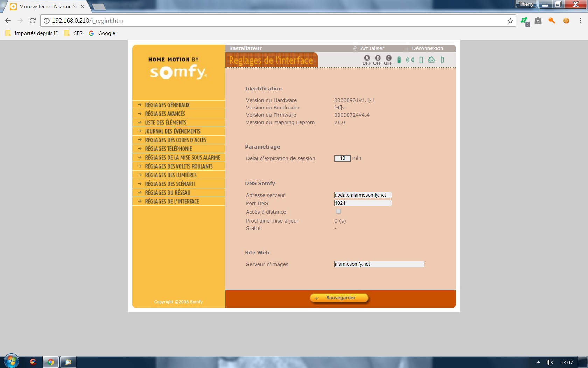Open Chrome's three-dot menu
Viewport: 588px width, 368px height.
coord(580,21)
